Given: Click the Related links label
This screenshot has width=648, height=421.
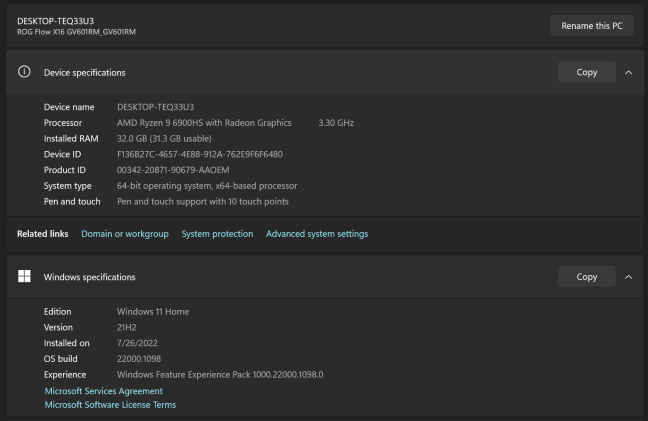Looking at the screenshot, I should click(43, 234).
